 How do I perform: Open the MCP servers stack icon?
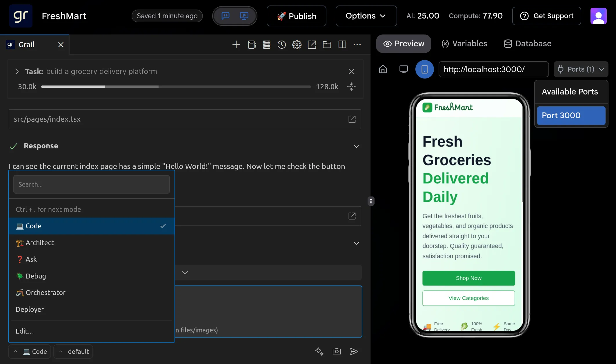click(267, 45)
